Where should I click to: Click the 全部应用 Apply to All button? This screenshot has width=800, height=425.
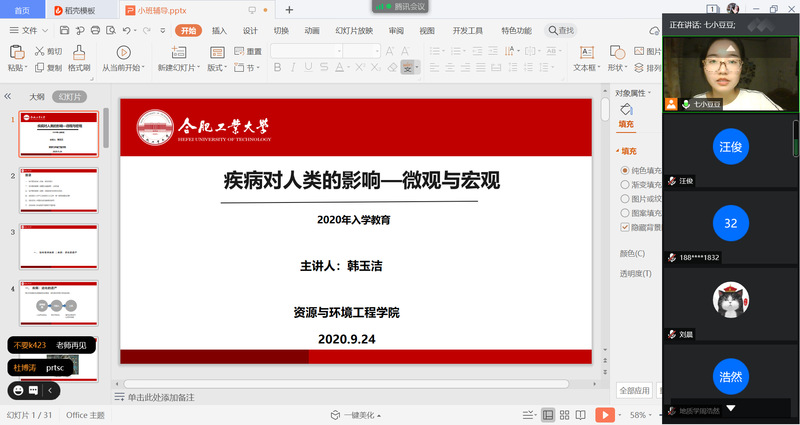[635, 390]
